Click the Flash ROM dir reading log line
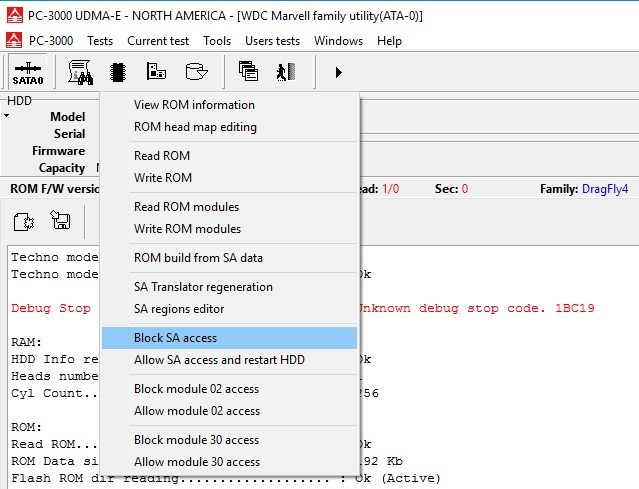 226,478
